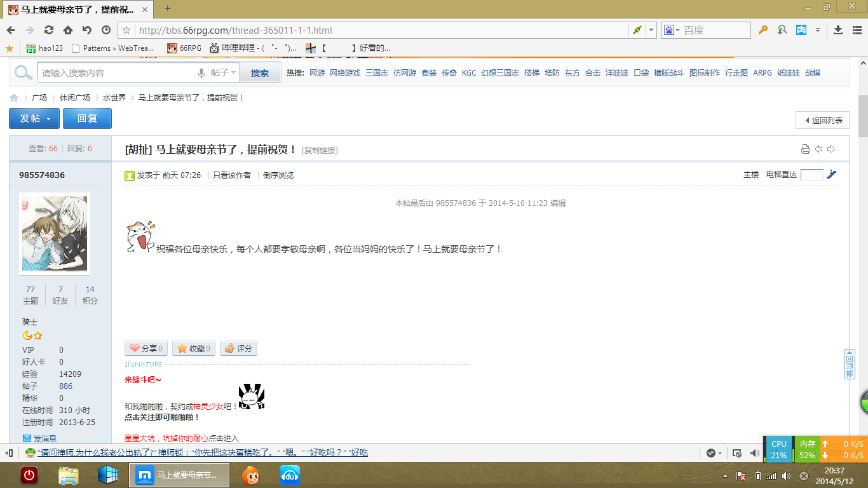This screenshot has width=868, height=488.
Task: Go back to the previous page
Action: (11, 30)
